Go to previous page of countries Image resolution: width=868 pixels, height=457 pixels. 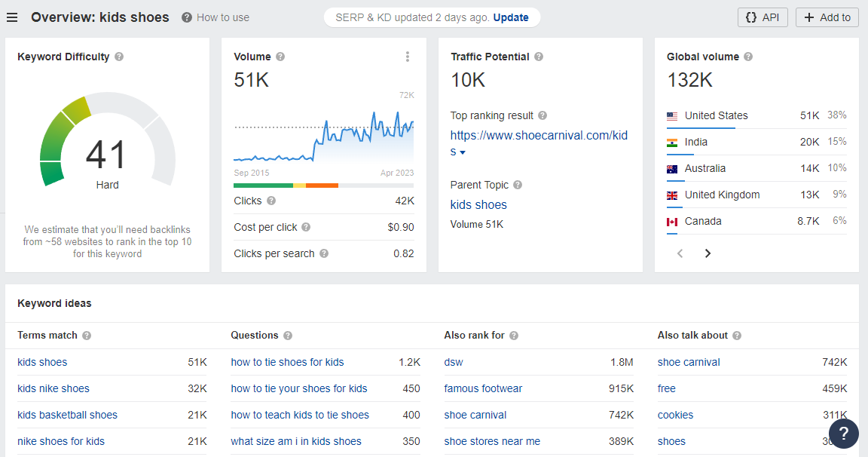pyautogui.click(x=680, y=253)
